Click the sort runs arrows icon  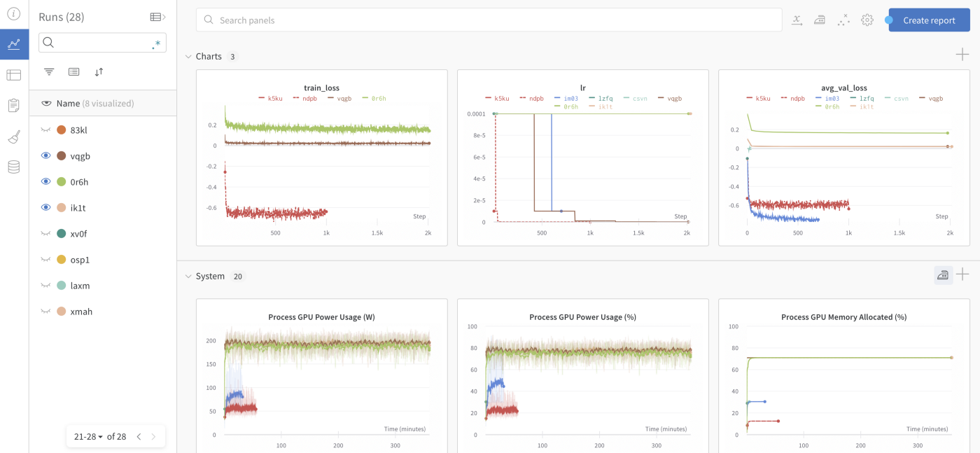tap(99, 72)
